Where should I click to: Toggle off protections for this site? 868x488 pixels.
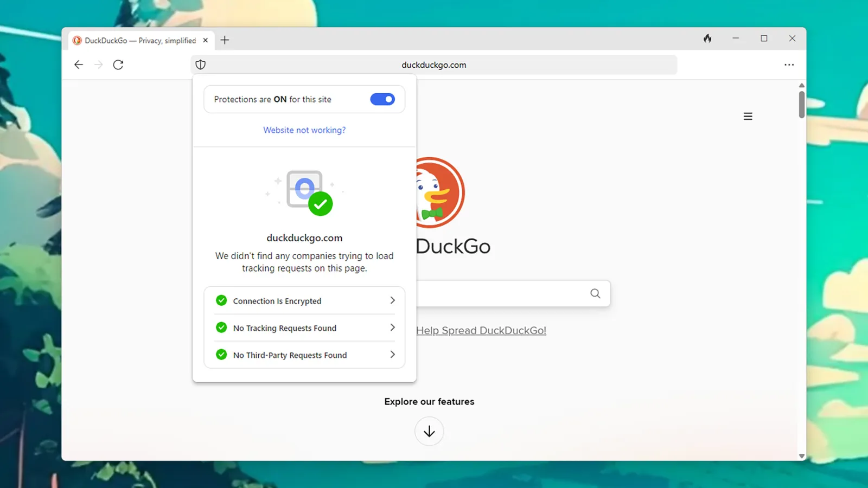pyautogui.click(x=382, y=99)
